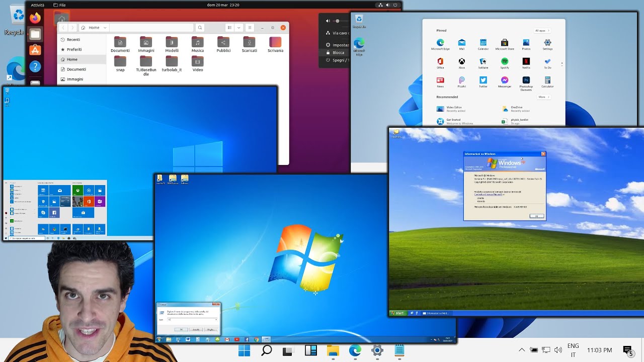Open the view options dropdown in Files
The image size is (644, 362).
point(239,28)
